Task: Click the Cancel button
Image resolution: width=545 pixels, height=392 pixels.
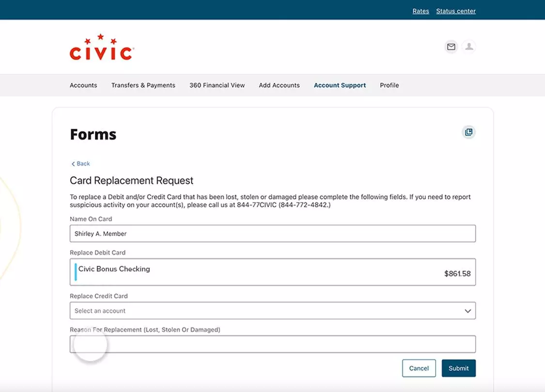Action: tap(419, 368)
